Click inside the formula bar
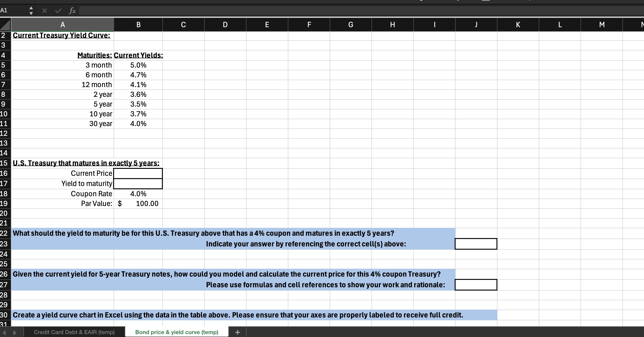Screen dimensions: 644x337 pos(200,10)
